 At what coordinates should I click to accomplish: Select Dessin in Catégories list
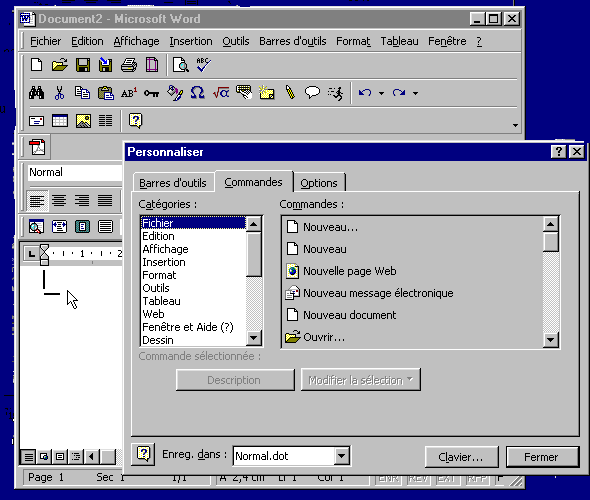coord(194,340)
